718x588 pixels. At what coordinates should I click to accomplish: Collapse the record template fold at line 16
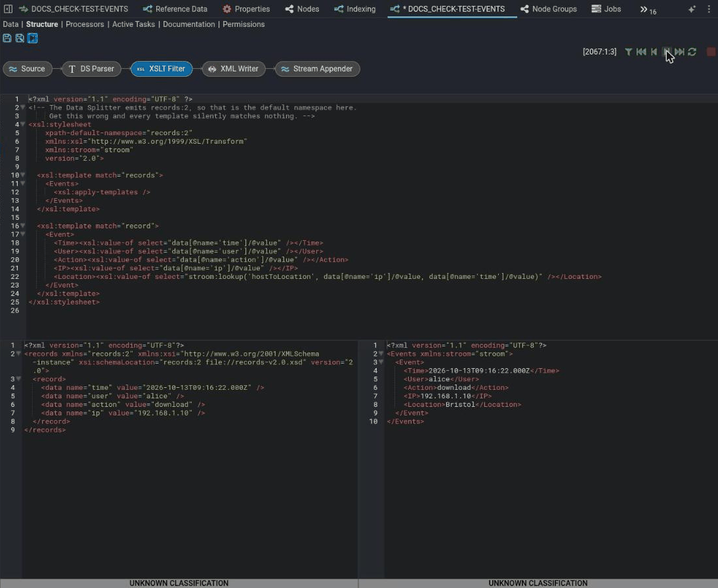tap(23, 226)
